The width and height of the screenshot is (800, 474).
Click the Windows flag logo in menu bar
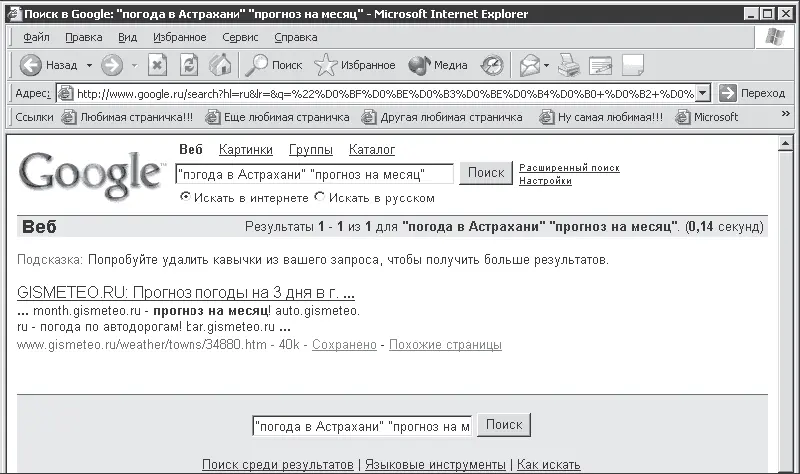pos(774,37)
